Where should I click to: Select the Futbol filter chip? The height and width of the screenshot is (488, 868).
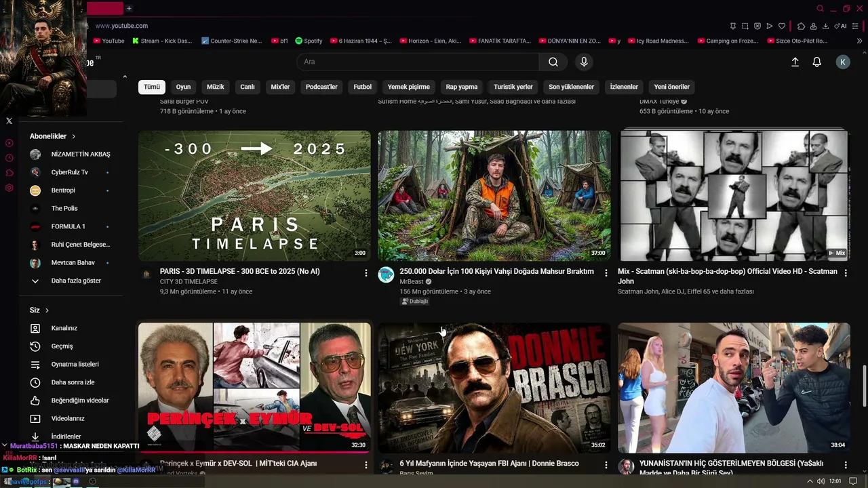point(363,87)
